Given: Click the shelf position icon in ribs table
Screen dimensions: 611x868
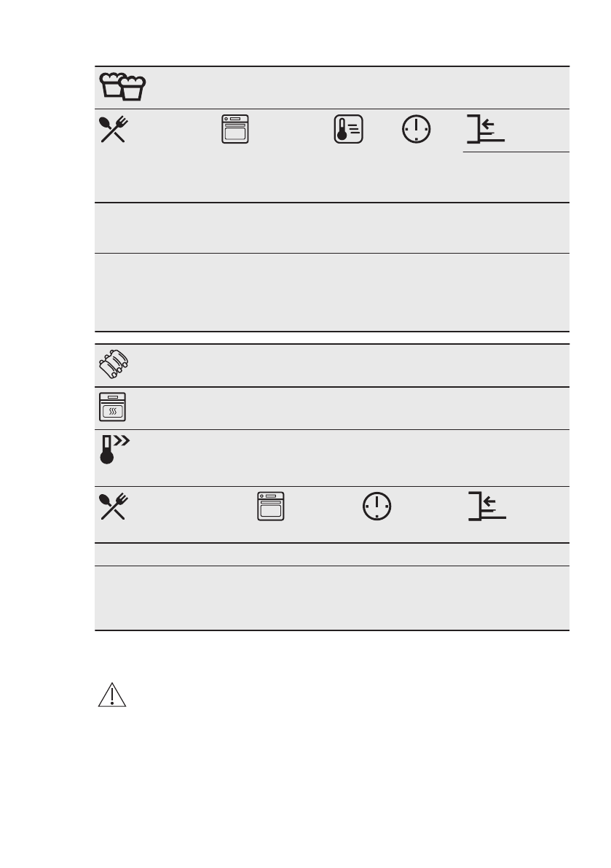Looking at the screenshot, I should pyautogui.click(x=487, y=506).
